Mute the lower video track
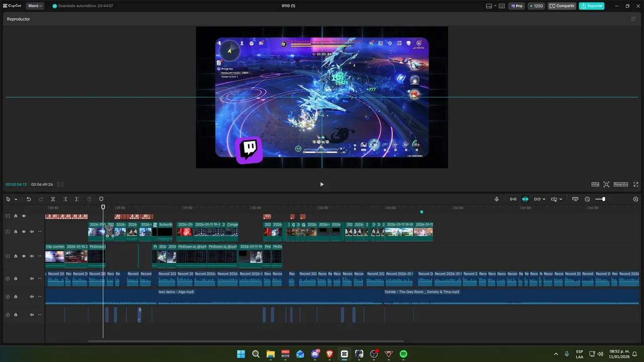 pyautogui.click(x=32, y=256)
